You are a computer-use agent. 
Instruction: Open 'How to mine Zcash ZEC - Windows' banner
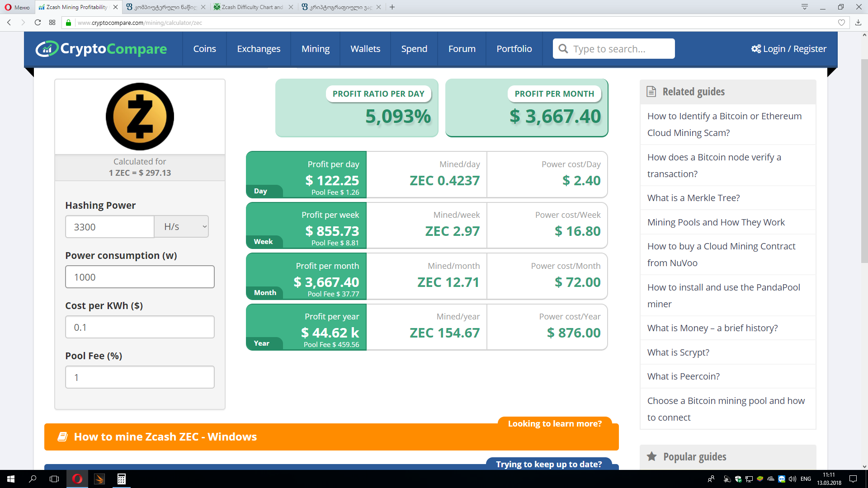pyautogui.click(x=165, y=437)
